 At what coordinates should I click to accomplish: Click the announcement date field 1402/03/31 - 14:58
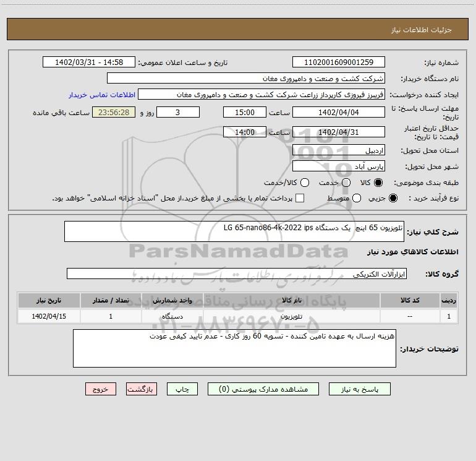pos(89,62)
